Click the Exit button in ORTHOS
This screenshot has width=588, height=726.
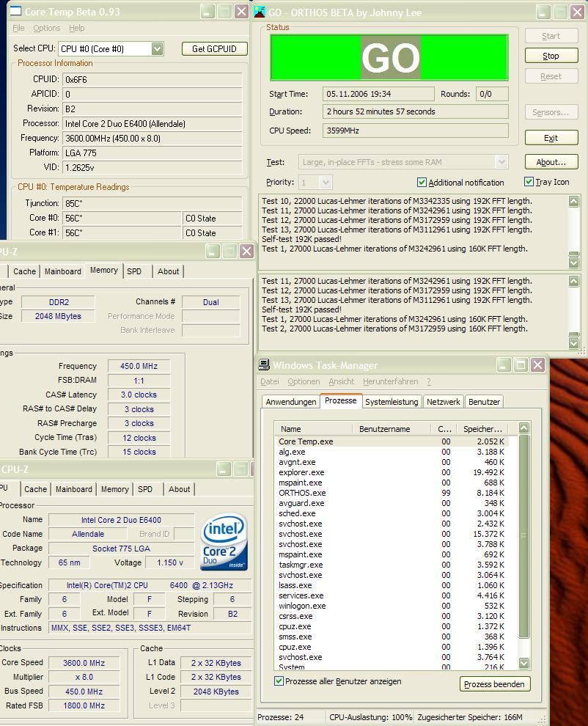(x=551, y=138)
